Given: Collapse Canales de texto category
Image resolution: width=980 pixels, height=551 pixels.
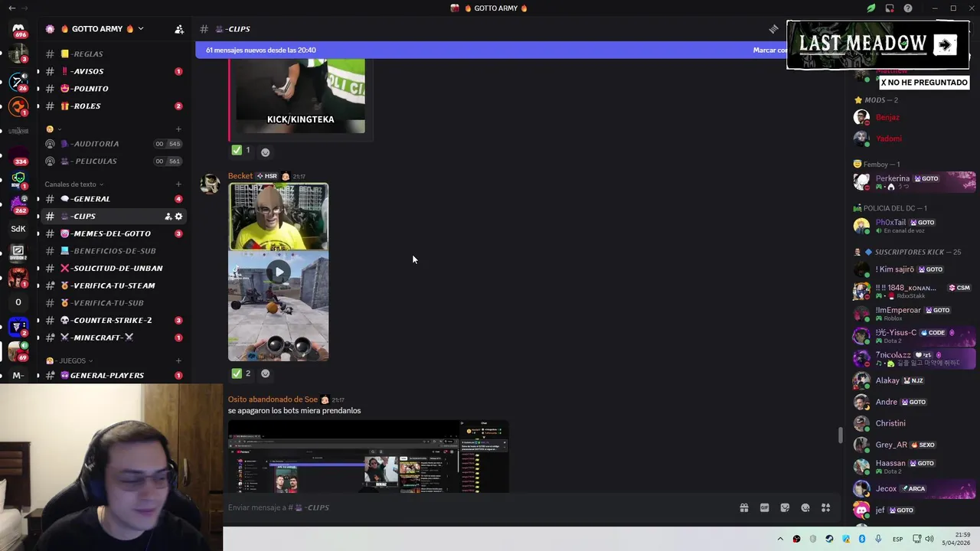Looking at the screenshot, I should click(73, 184).
